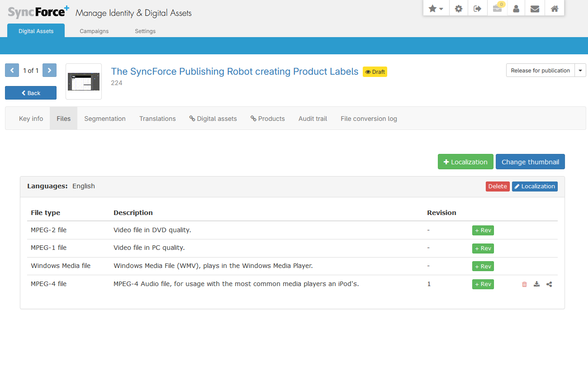The image size is (588, 368).
Task: Switch to the Digital Assets tab
Action: [x=36, y=31]
